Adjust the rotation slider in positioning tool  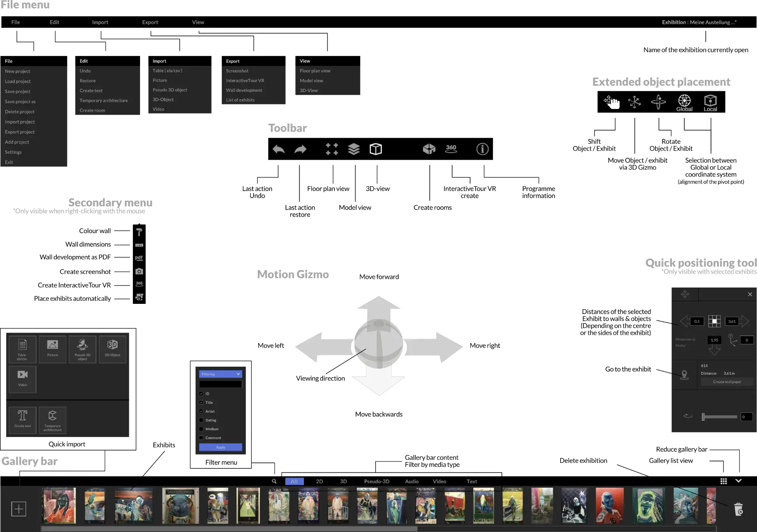pos(704,417)
